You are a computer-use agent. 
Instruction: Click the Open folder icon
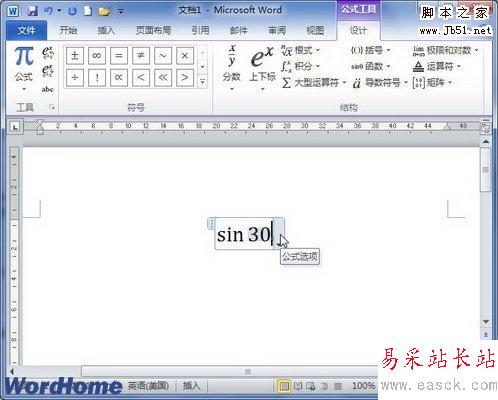point(104,12)
